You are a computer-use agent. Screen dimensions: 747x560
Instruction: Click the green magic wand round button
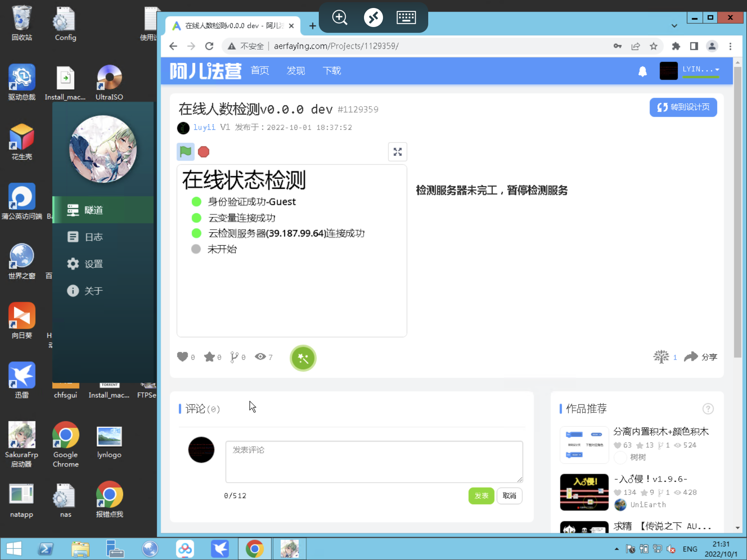coord(303,358)
